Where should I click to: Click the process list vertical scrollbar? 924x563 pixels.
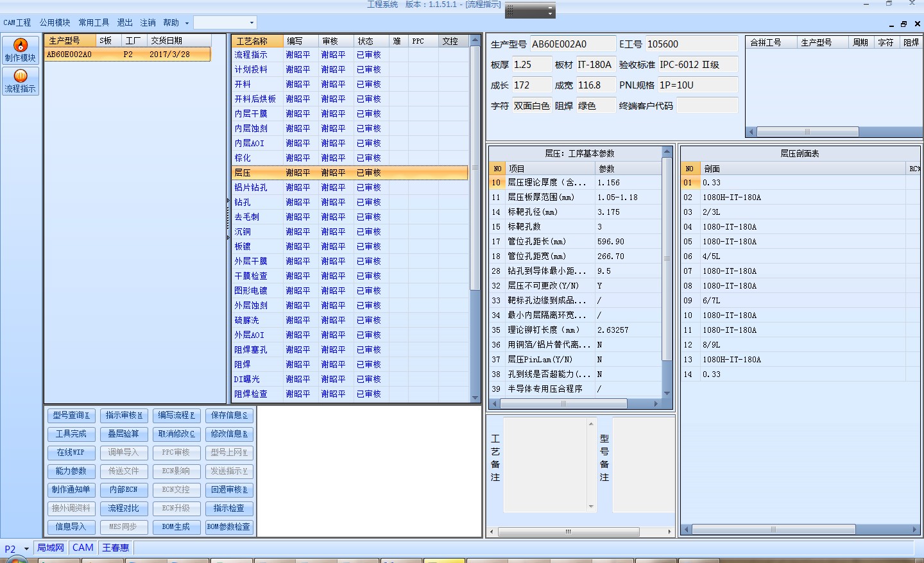(x=475, y=219)
